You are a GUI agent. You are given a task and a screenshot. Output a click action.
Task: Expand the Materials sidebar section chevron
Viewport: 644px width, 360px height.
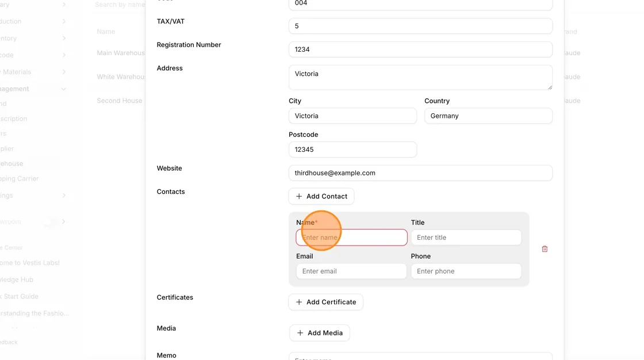point(64,72)
